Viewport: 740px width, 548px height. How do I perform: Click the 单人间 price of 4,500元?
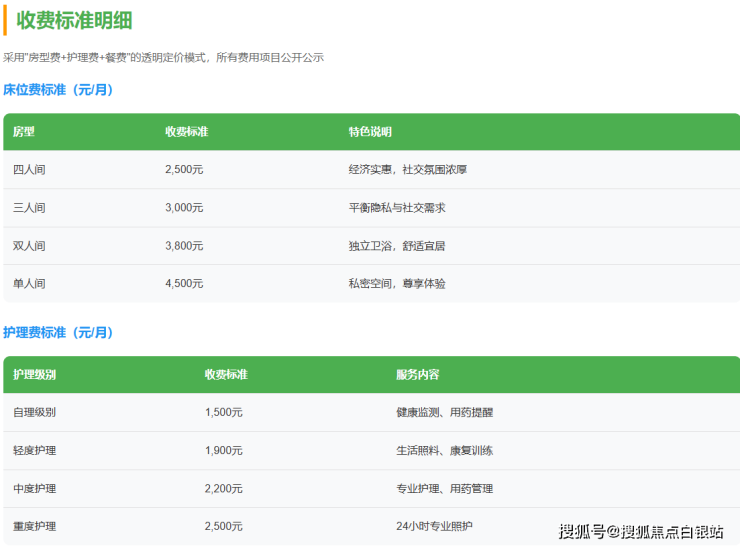click(x=184, y=284)
